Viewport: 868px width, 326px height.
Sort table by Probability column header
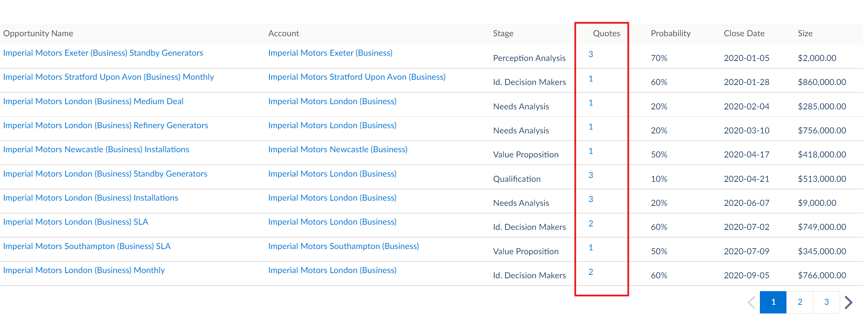point(671,33)
